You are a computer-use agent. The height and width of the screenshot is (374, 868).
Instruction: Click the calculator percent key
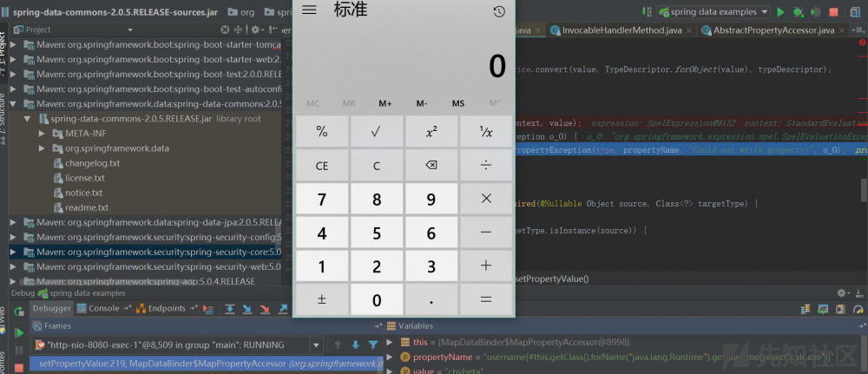tap(322, 132)
